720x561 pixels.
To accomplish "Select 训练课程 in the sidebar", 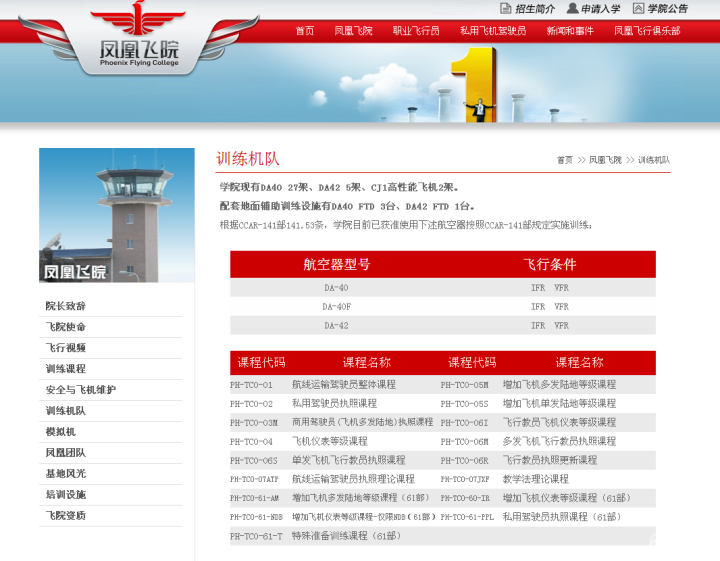I will 65,369.
